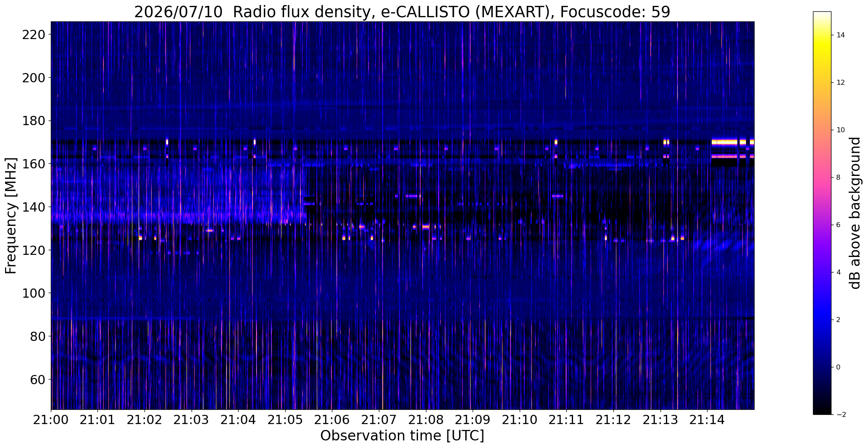868x448 pixels.
Task: Click the 21:01 time tick label
Action: [x=98, y=420]
